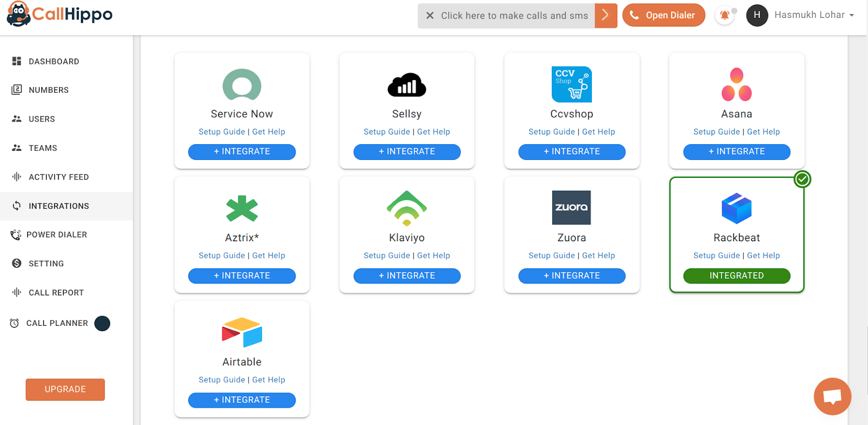Click Rackbeat's Integrated button
This screenshot has width=868, height=425.
click(x=737, y=276)
